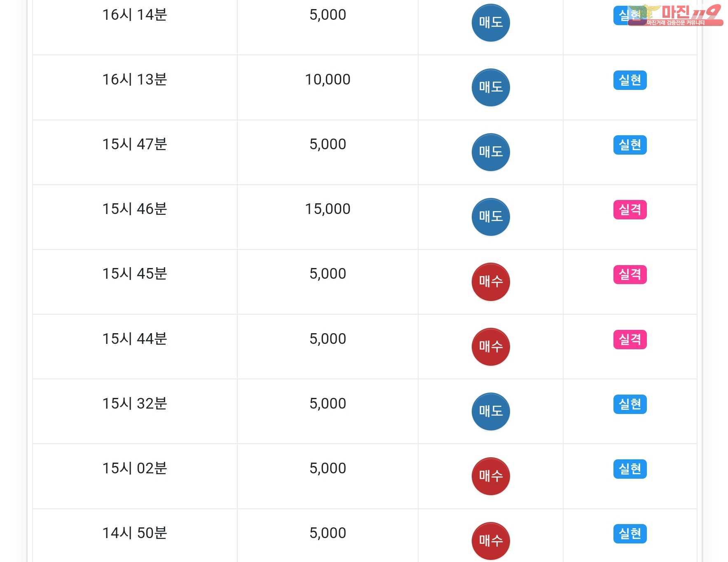The height and width of the screenshot is (562, 728).
Task: Click the 실현 badge in the 15시 47분 row
Action: pos(630,145)
